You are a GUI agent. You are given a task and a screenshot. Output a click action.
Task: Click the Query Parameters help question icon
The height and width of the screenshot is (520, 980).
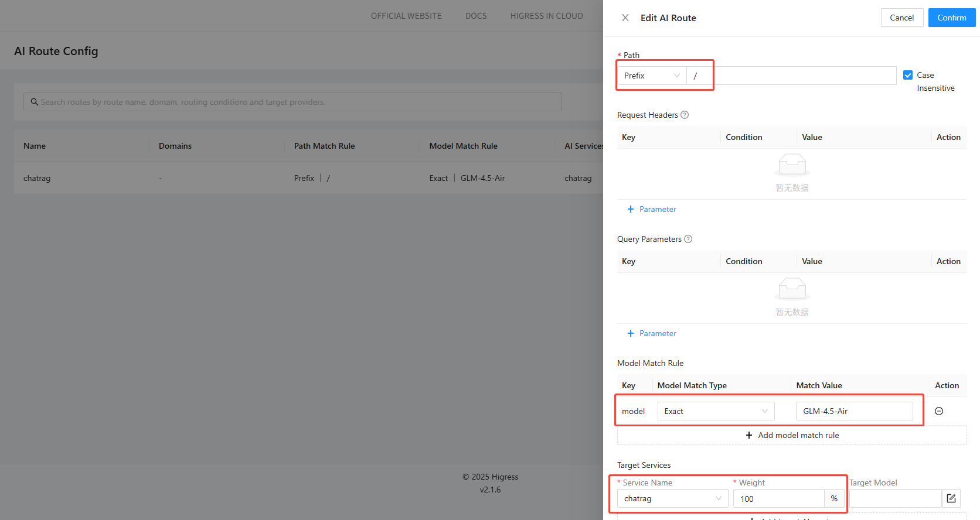(x=688, y=239)
